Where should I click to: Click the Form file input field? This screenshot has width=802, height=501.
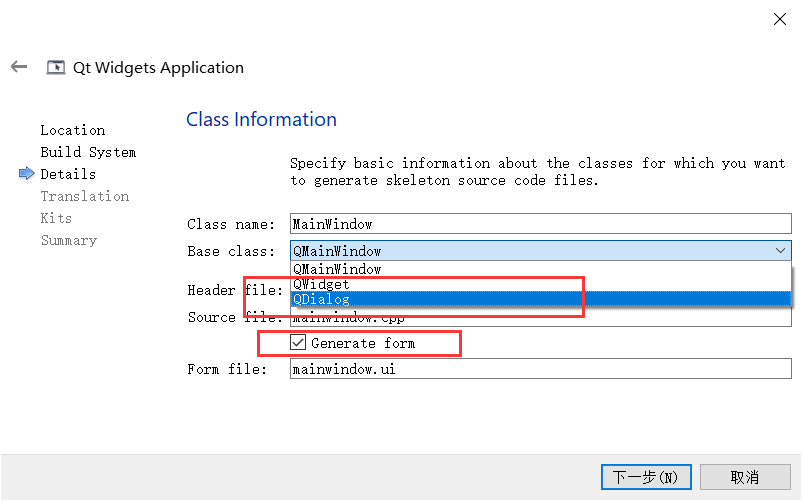(540, 369)
